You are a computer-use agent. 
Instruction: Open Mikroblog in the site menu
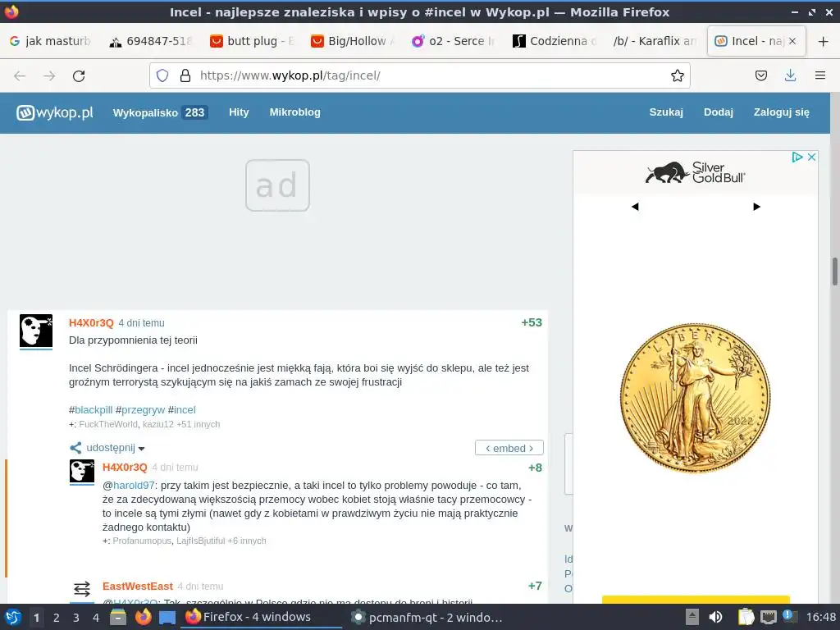coord(294,112)
